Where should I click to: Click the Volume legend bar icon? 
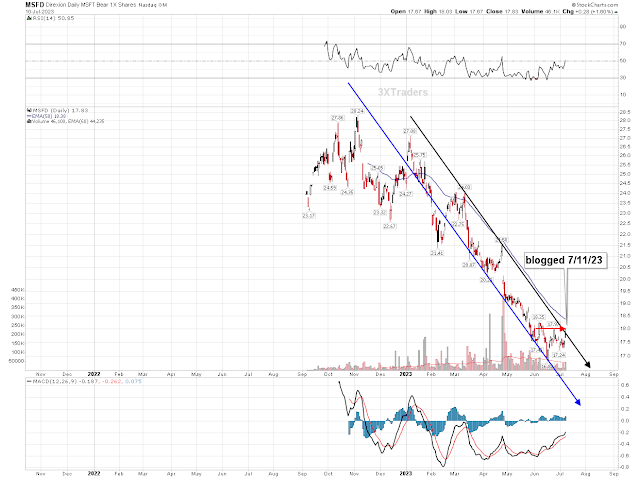point(29,121)
